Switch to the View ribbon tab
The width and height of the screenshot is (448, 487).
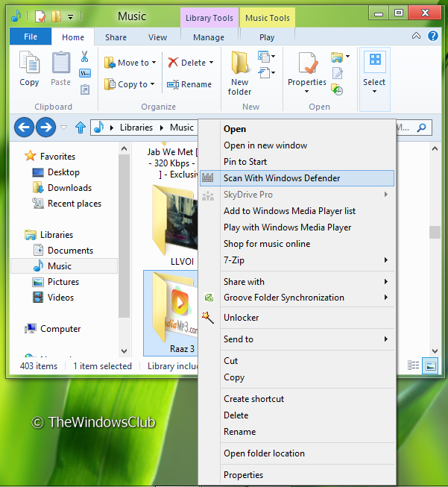157,37
